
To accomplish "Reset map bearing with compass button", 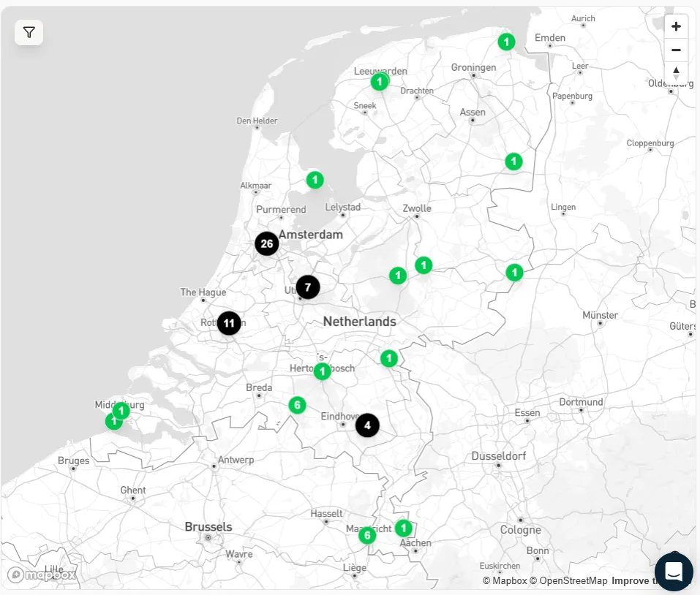I will tap(676, 73).
